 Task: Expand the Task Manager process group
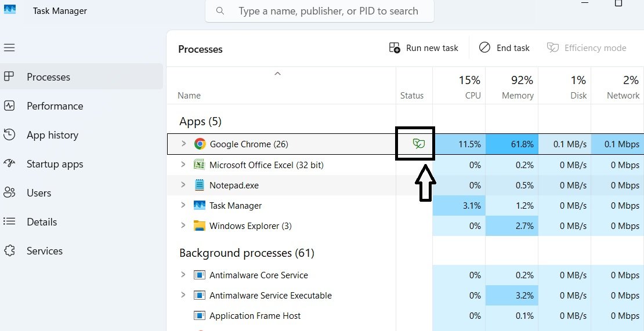[x=183, y=205]
